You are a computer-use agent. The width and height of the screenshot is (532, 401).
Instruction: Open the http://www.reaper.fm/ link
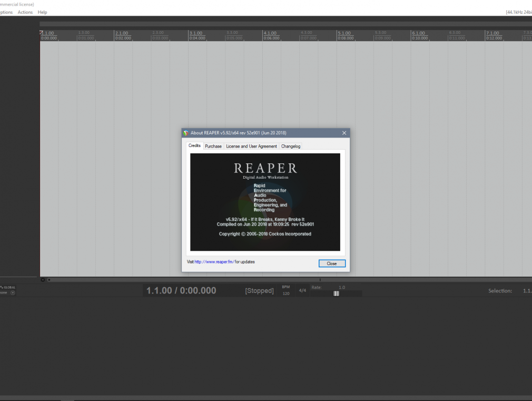coord(214,262)
